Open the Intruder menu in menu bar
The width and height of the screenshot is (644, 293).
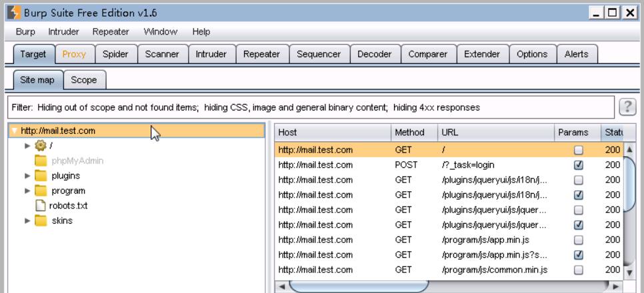tap(63, 31)
